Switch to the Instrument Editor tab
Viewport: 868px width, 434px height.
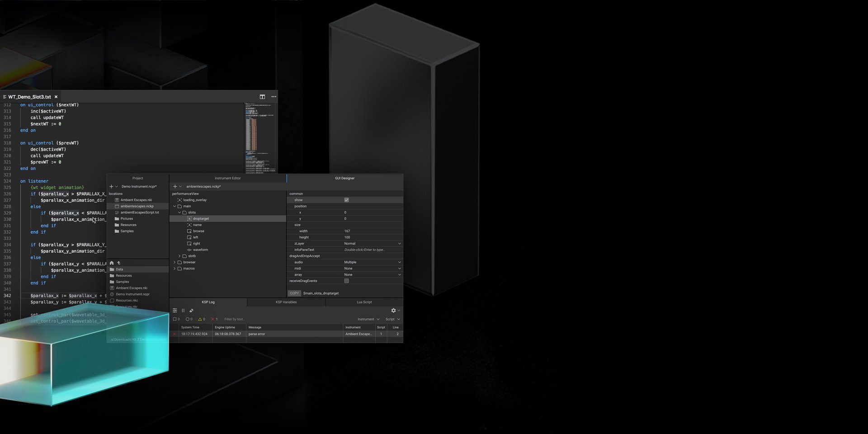click(227, 178)
